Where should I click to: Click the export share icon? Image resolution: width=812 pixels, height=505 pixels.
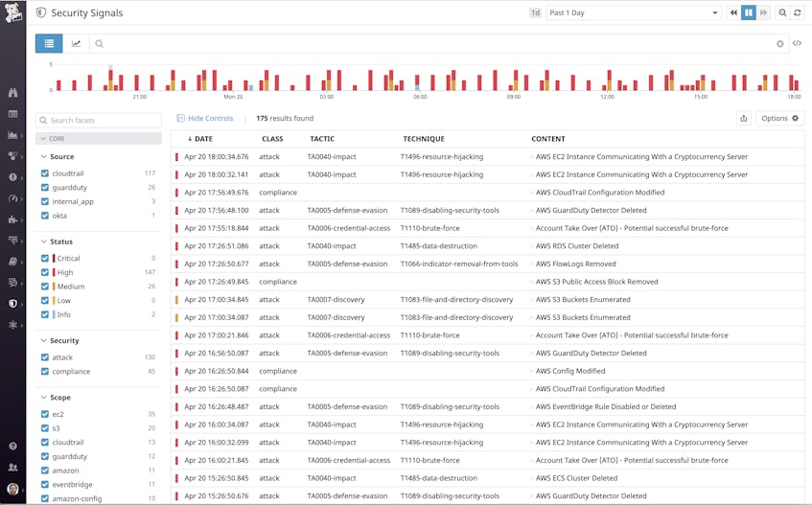(744, 119)
